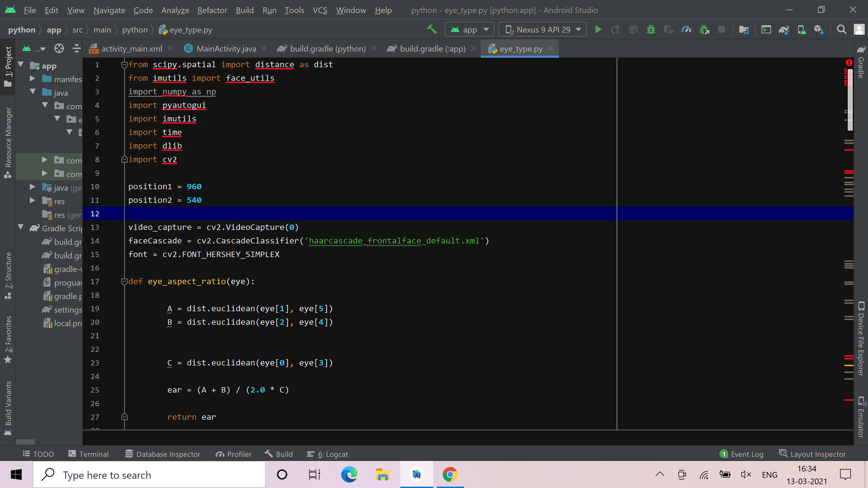Click the green Run app button

pos(598,30)
